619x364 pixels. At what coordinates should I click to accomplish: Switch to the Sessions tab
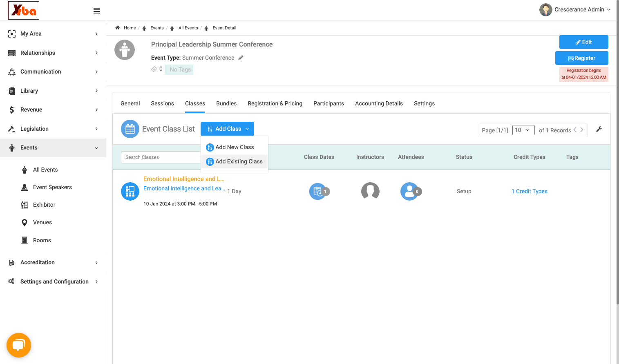(x=162, y=103)
